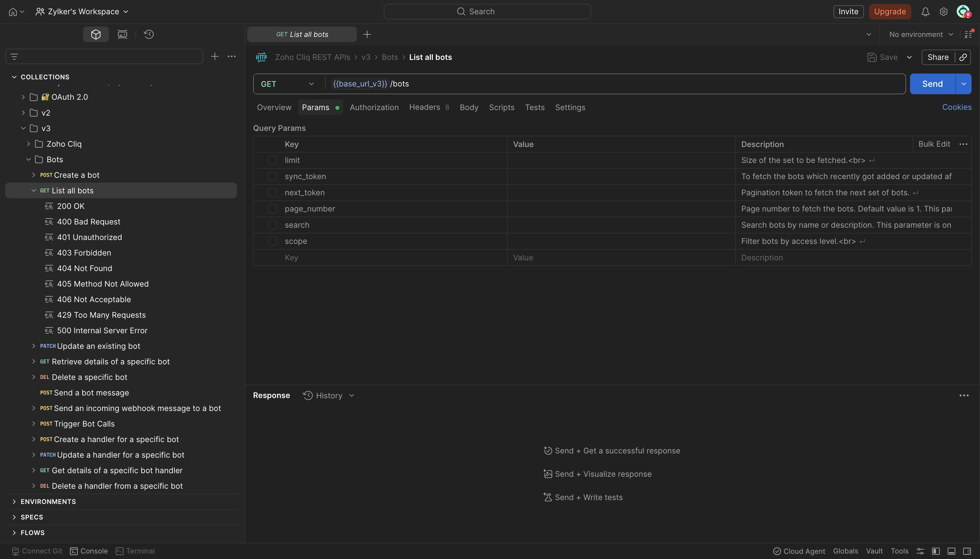The width and height of the screenshot is (980, 559).
Task: Select the Collections cube icon in sidebar
Action: tap(96, 34)
